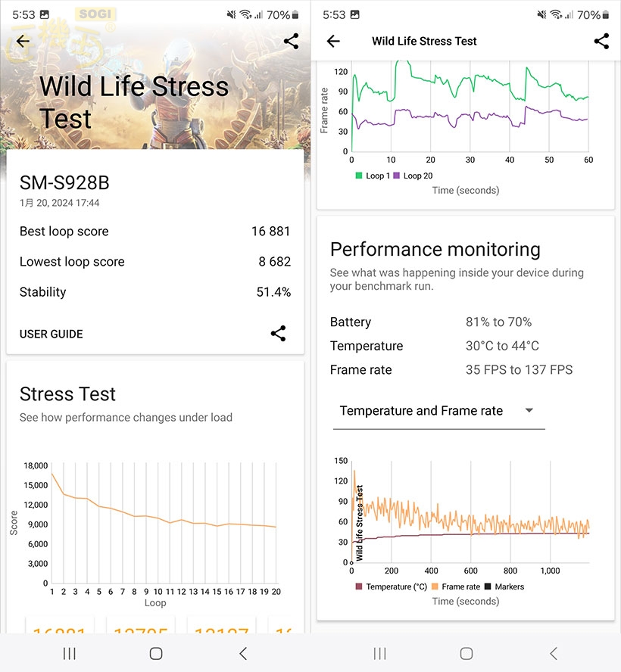Open the USER GUIDE link
Viewport: 621px width, 672px height.
[51, 334]
